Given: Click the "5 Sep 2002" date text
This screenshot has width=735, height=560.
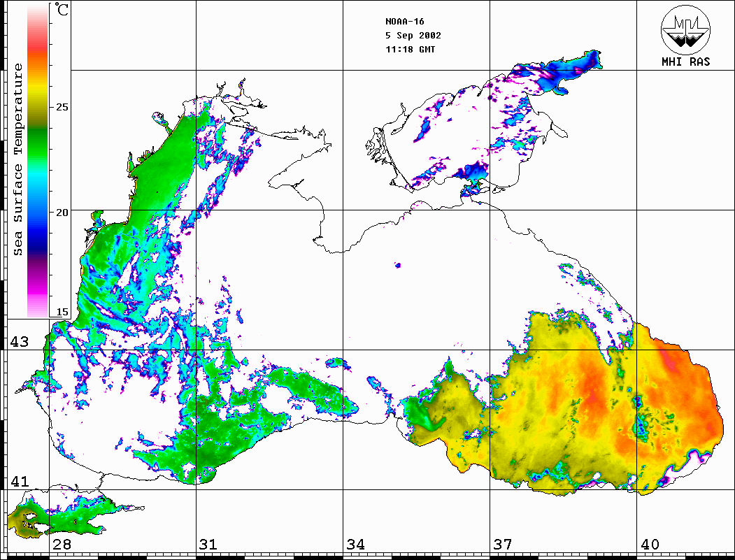Looking at the screenshot, I should pos(413,36).
